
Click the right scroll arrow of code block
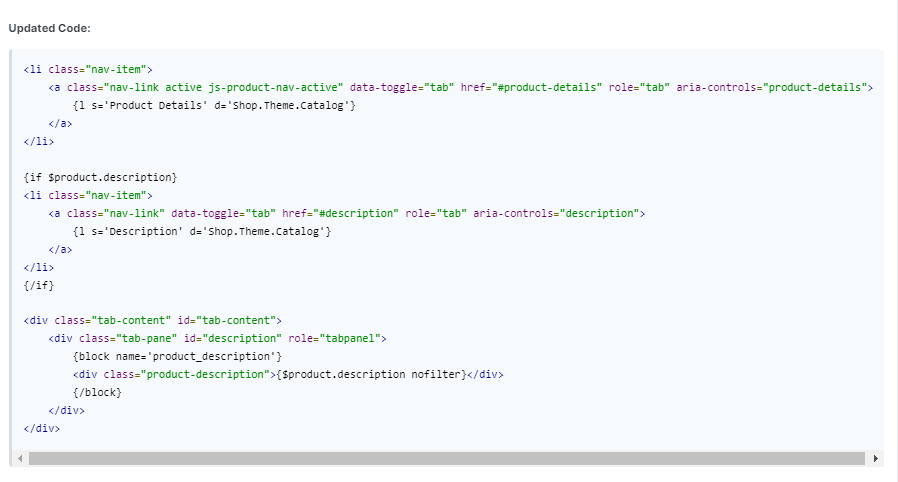tap(876, 459)
